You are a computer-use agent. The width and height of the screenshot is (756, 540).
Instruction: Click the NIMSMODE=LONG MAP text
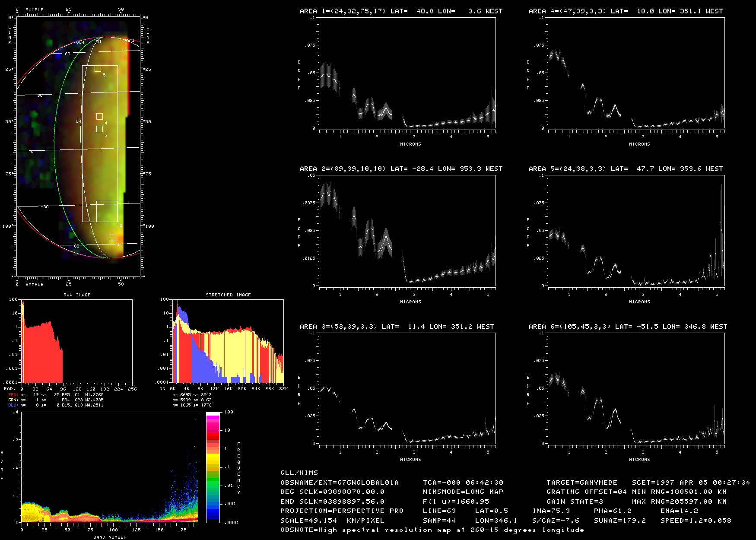click(x=463, y=492)
